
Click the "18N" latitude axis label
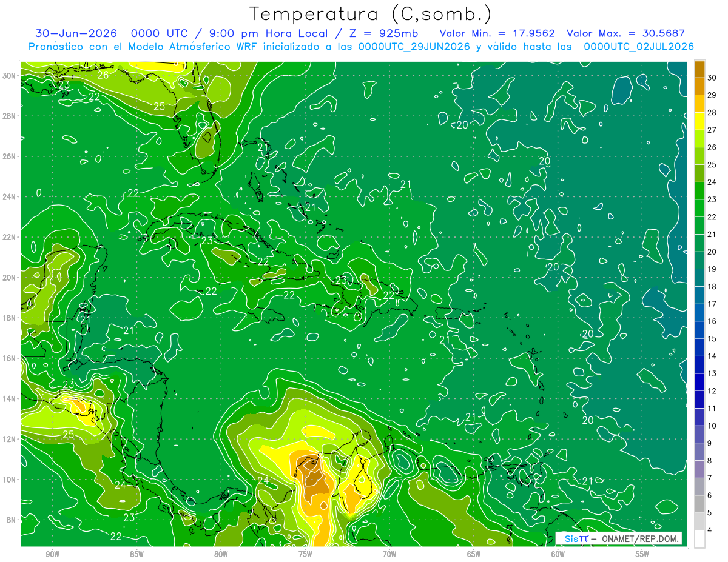pos(10,318)
